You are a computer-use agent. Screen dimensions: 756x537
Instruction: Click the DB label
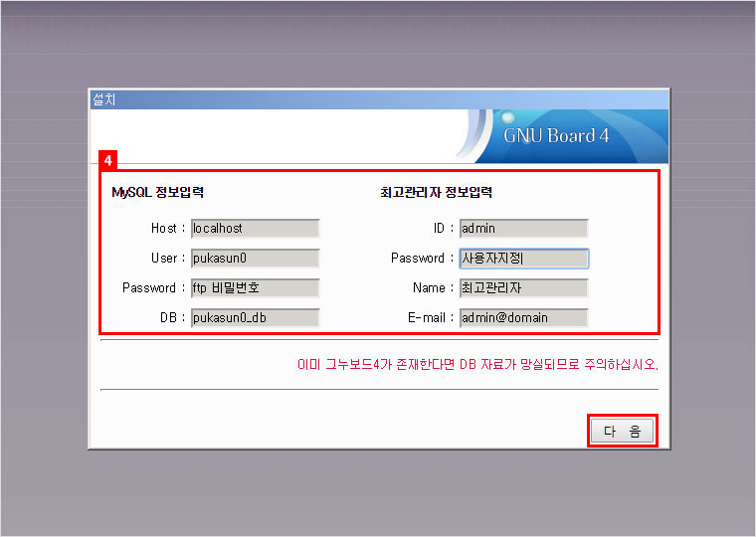point(171,318)
